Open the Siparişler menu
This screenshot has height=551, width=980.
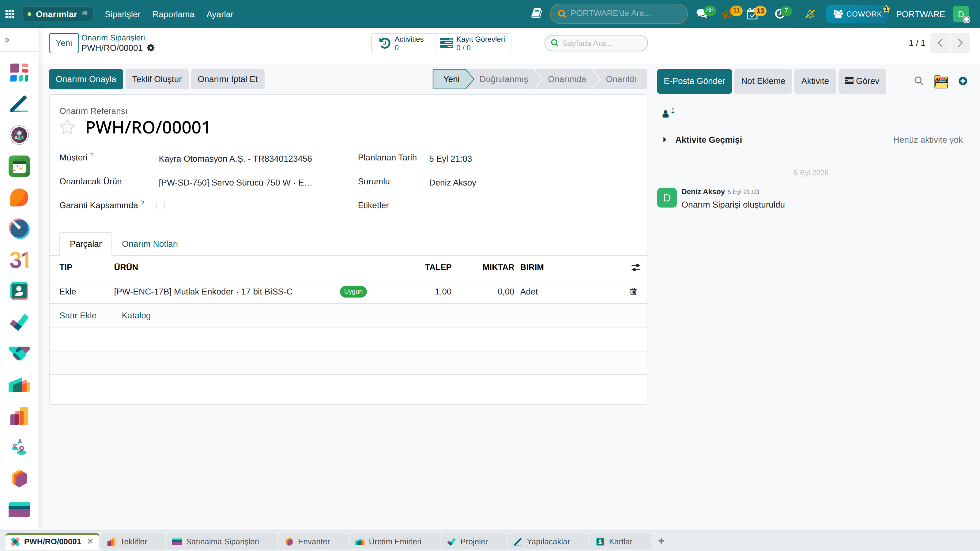pyautogui.click(x=123, y=14)
